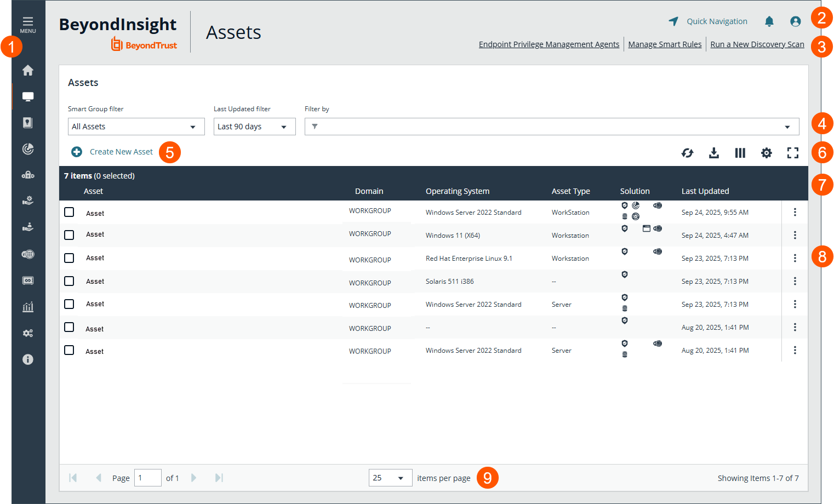Click Quick Navigation text

[x=717, y=21]
